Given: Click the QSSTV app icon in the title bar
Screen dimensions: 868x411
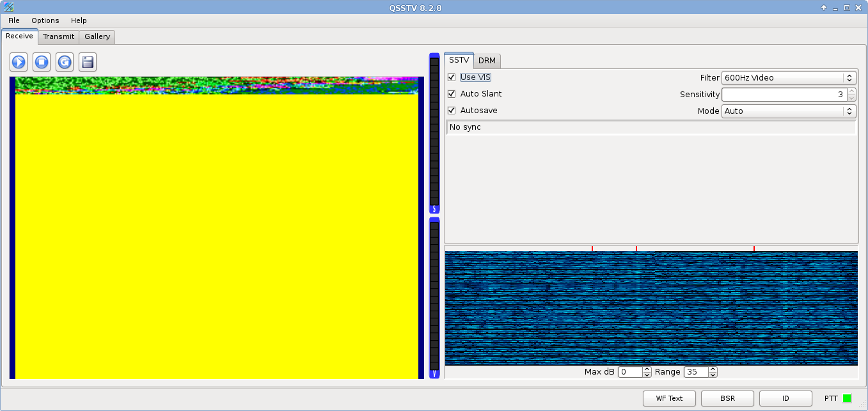Looking at the screenshot, I should (x=9, y=8).
